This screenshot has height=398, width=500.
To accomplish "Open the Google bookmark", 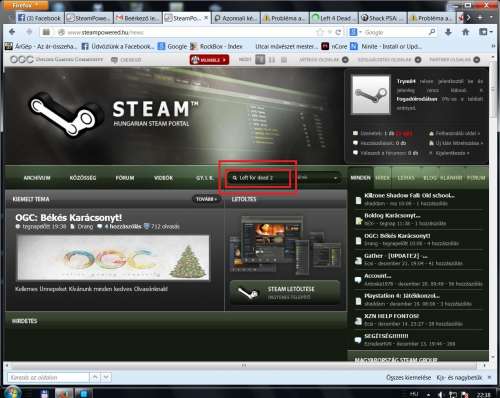I will tap(172, 46).
